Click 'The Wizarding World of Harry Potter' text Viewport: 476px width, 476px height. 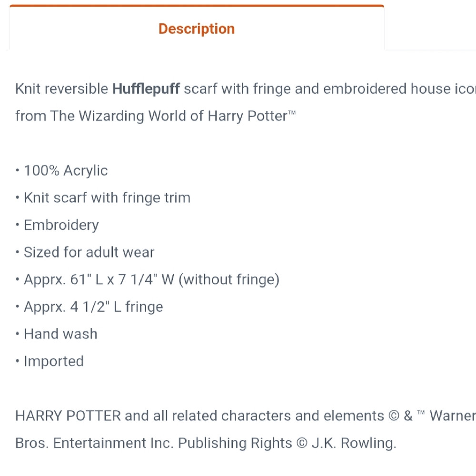tap(169, 116)
